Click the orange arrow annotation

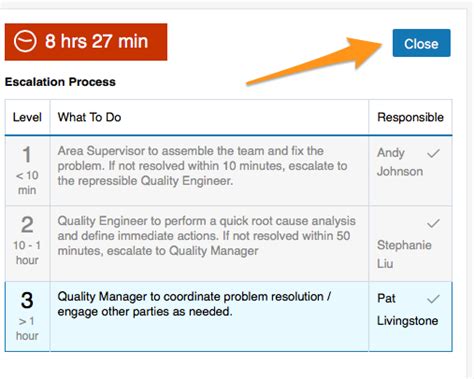pos(315,61)
